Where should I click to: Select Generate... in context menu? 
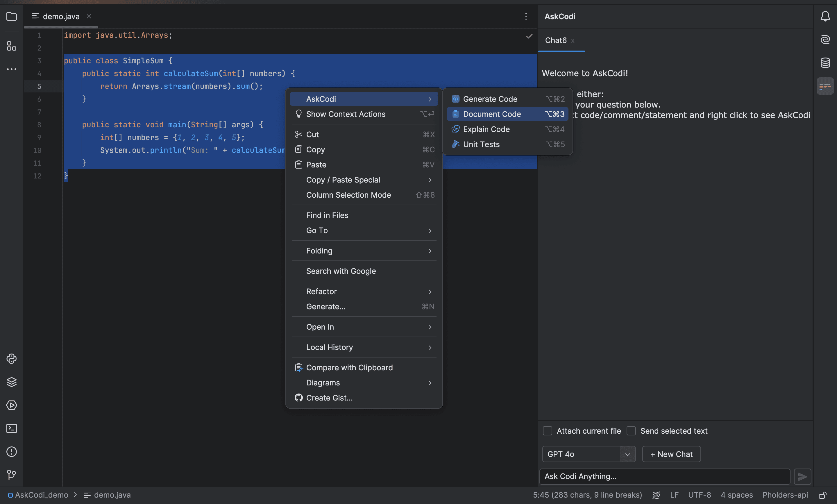[x=364, y=307]
